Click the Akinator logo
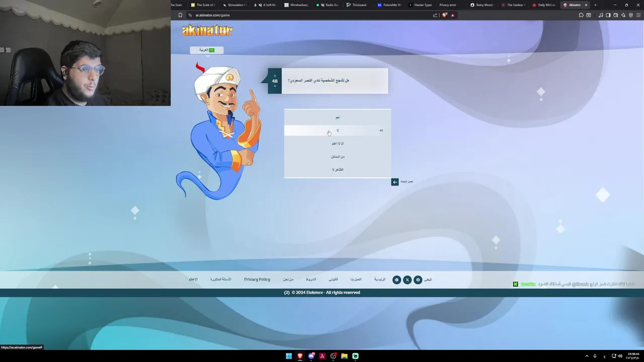The image size is (644, 362). click(x=207, y=30)
